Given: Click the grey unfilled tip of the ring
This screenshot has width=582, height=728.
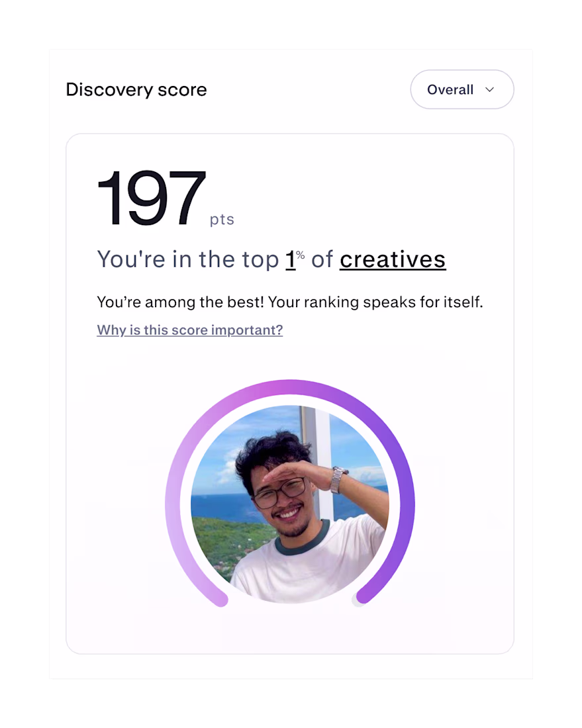Looking at the screenshot, I should click(x=356, y=602).
